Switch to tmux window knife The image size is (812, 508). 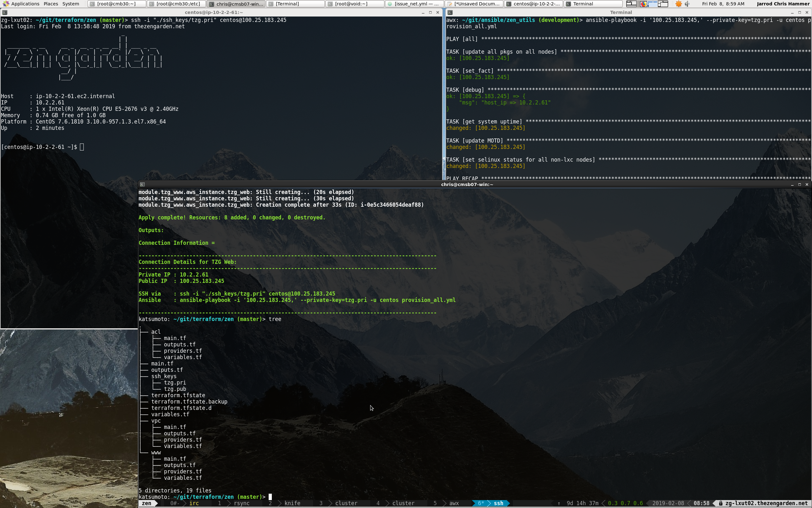tap(292, 503)
